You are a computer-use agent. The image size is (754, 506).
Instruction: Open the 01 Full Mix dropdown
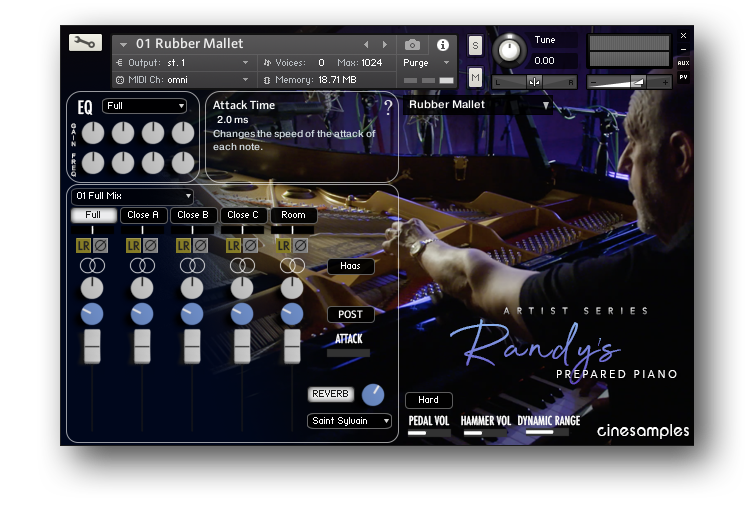point(132,196)
